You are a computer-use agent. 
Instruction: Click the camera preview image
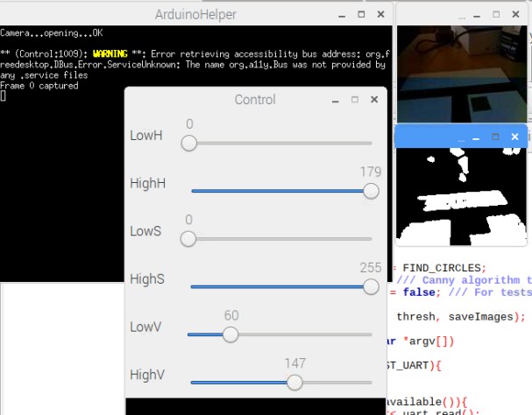463,74
